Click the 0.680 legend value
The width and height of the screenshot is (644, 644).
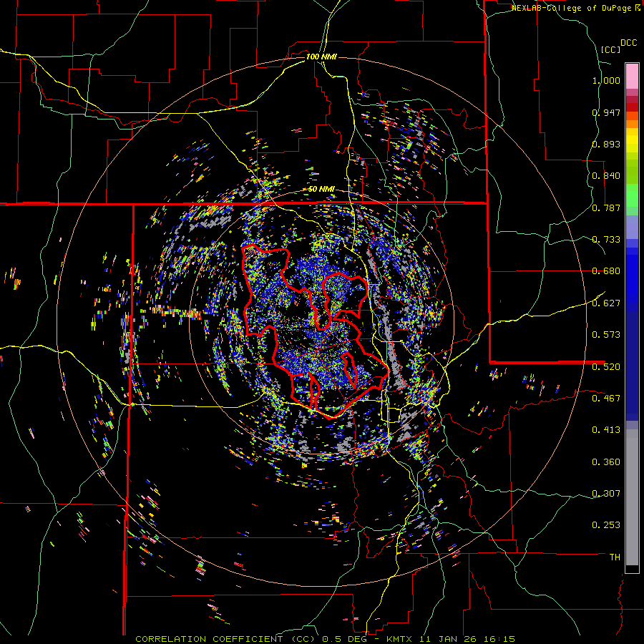pos(606,271)
